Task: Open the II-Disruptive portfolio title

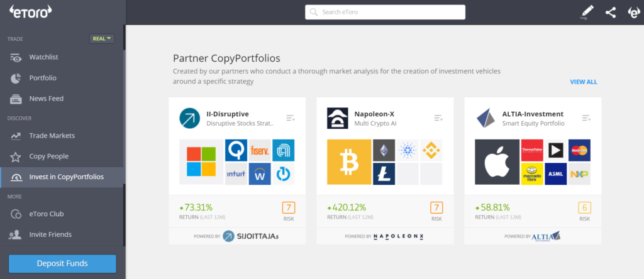Action: [x=227, y=114]
